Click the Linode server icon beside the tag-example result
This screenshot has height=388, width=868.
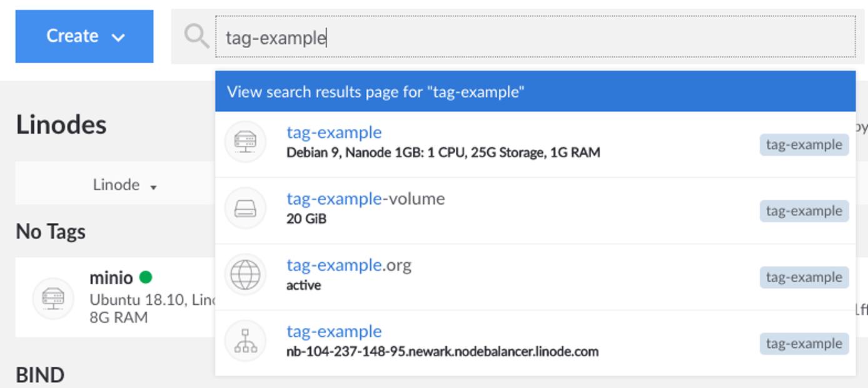[x=245, y=141]
